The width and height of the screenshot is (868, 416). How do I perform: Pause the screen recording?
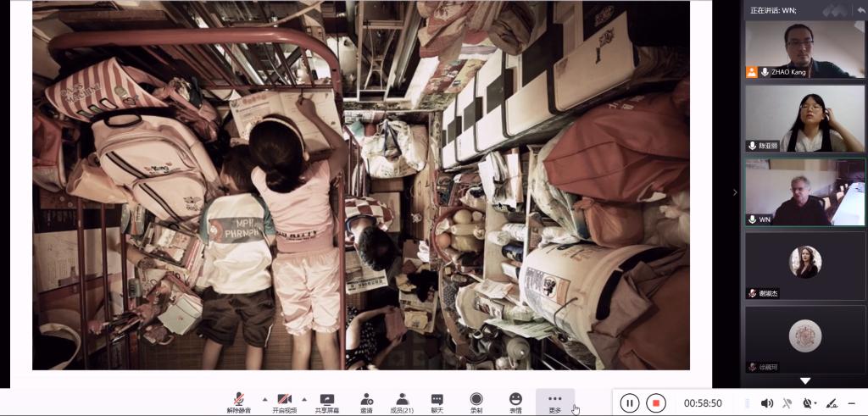tap(629, 403)
